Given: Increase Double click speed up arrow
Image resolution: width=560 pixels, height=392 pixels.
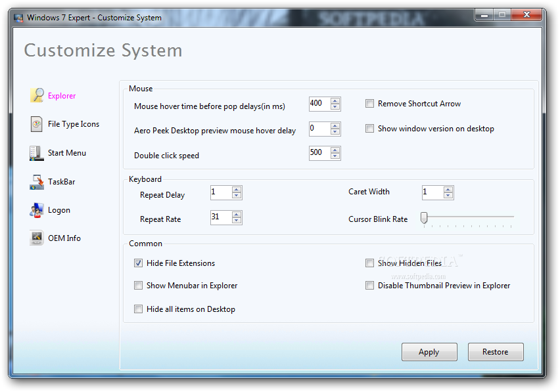Looking at the screenshot, I should pyautogui.click(x=335, y=150).
